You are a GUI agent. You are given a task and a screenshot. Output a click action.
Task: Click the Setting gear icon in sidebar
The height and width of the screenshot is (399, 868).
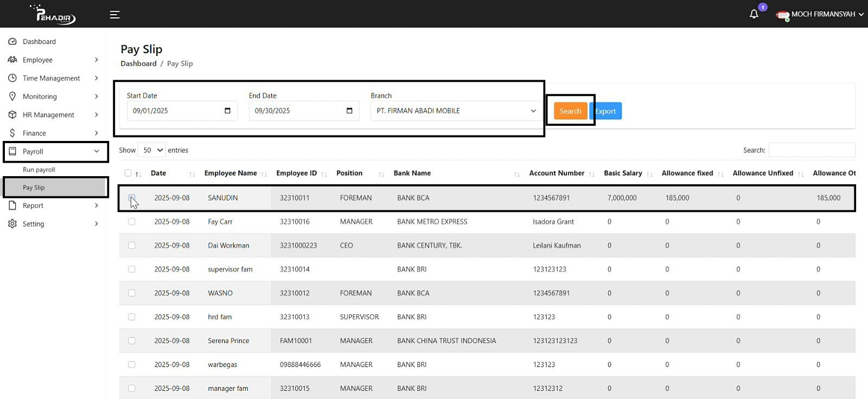tap(12, 224)
